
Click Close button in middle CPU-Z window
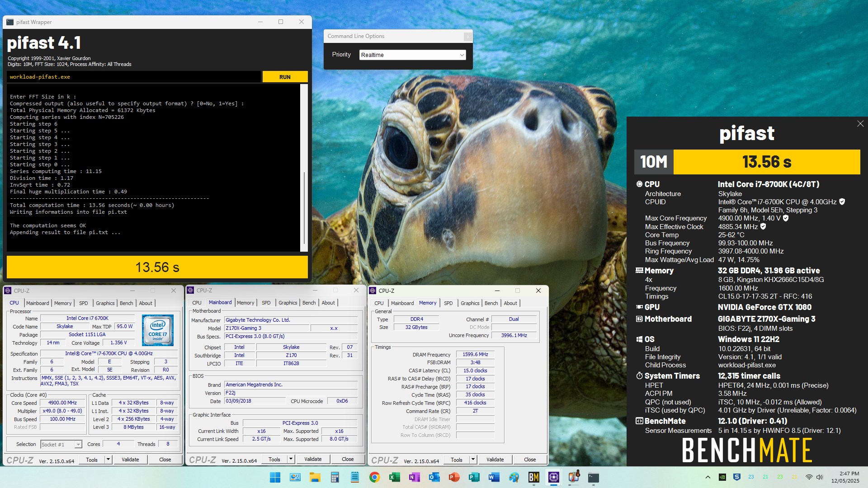pos(348,459)
